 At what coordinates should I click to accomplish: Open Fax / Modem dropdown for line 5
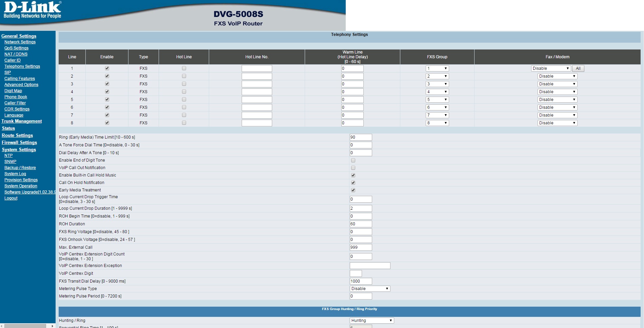(x=557, y=100)
